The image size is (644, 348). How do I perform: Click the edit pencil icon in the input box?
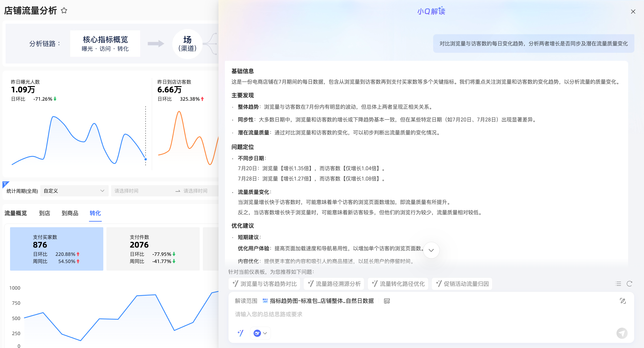tap(623, 301)
